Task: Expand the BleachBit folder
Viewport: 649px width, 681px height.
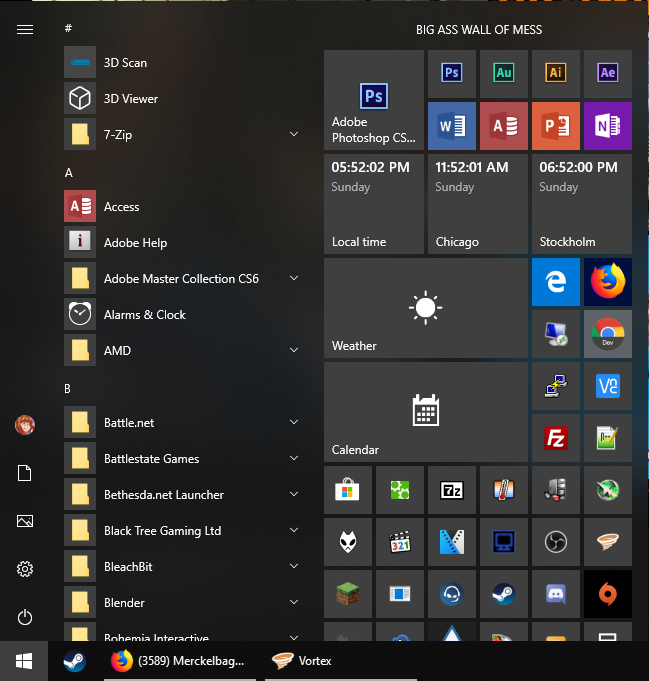Action: 294,566
